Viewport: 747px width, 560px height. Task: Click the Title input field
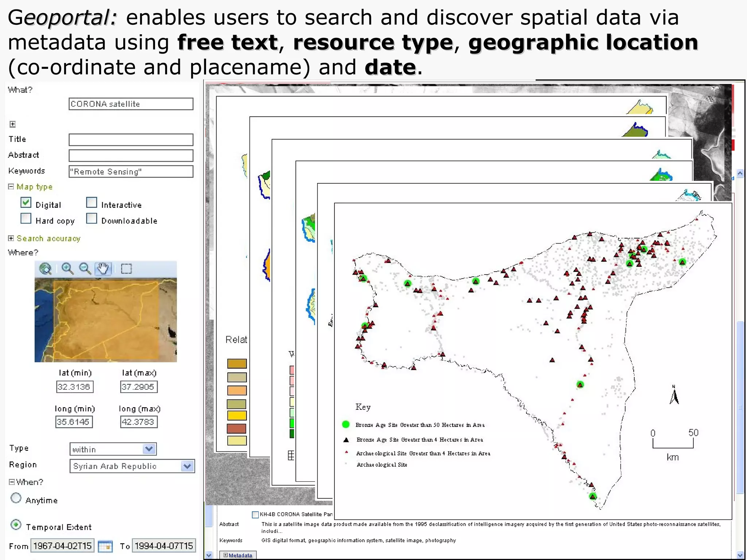[x=131, y=140]
